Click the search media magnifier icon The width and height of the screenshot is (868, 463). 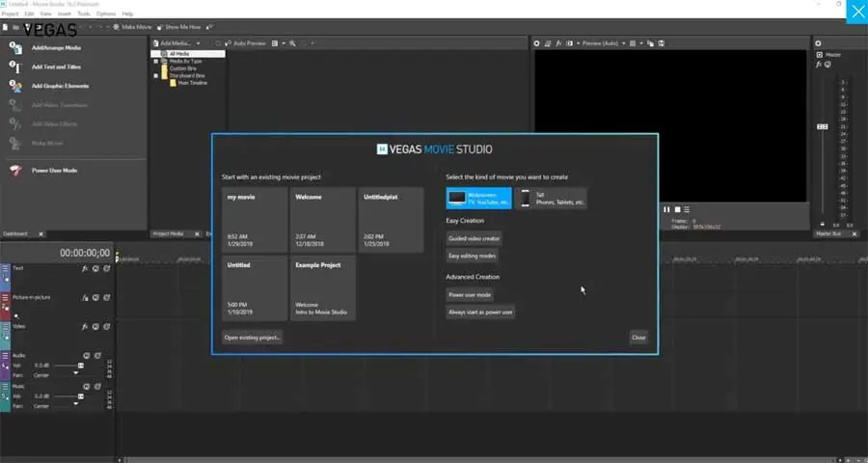(292, 43)
